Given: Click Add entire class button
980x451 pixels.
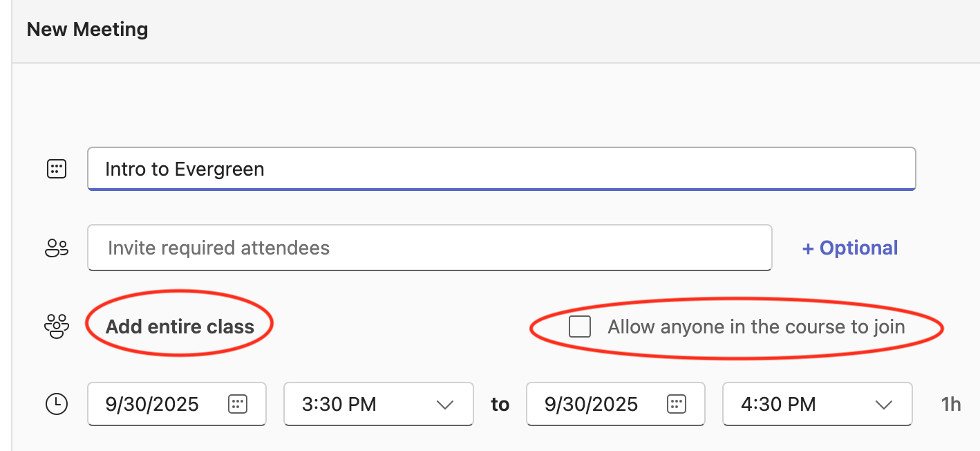Looking at the screenshot, I should click(180, 326).
